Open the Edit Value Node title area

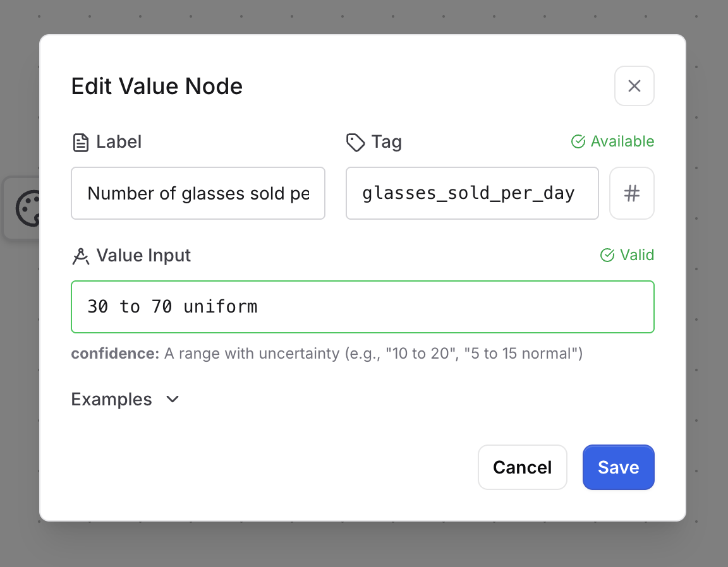click(x=156, y=86)
